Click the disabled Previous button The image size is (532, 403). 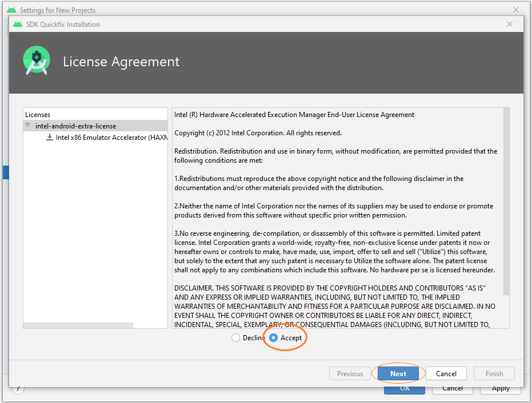tap(350, 373)
